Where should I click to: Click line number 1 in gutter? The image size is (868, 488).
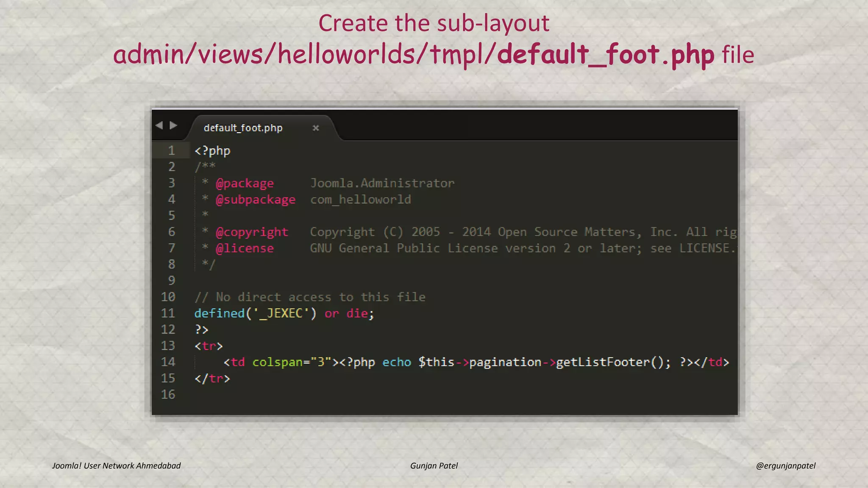171,151
